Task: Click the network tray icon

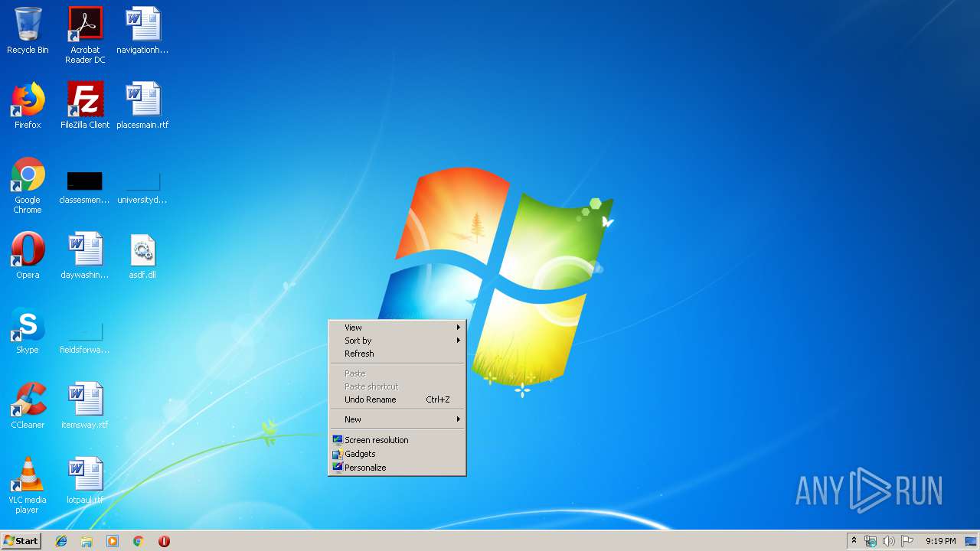Action: [871, 541]
